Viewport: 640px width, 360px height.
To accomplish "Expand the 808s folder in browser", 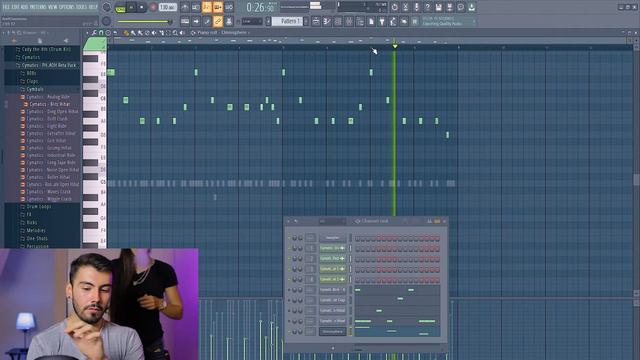I will coord(31,73).
